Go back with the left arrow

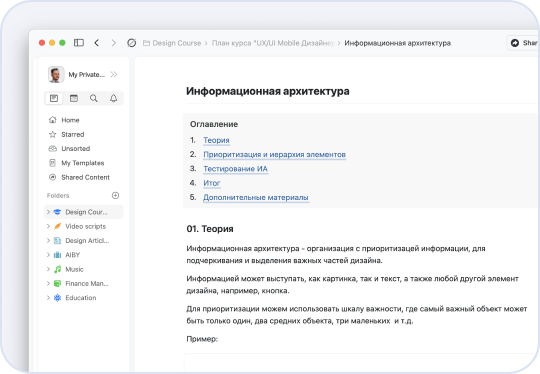[97, 43]
